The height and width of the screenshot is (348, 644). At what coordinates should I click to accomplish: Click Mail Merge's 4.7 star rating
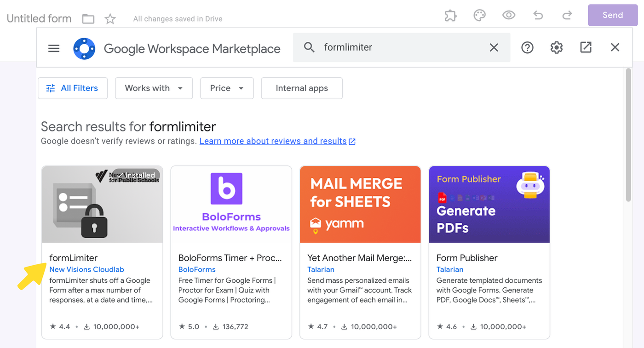(318, 327)
